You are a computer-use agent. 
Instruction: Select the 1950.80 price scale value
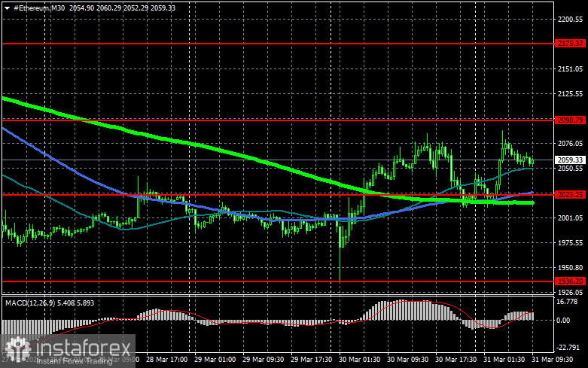point(571,268)
